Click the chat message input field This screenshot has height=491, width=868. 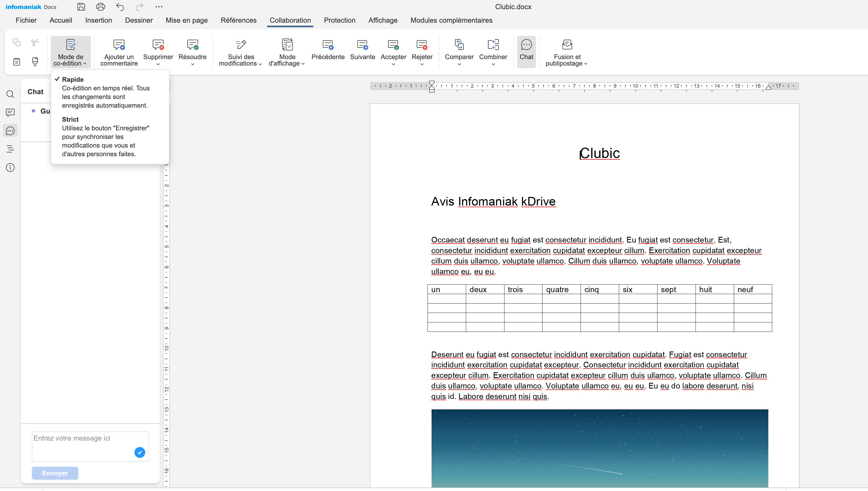pos(90,446)
